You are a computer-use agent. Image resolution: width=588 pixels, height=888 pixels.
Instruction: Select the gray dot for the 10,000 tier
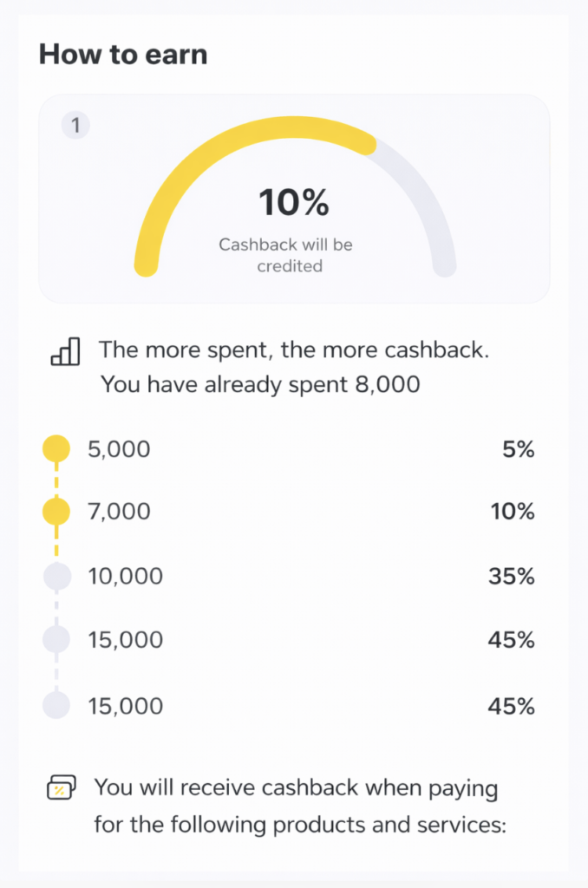pos(56,576)
